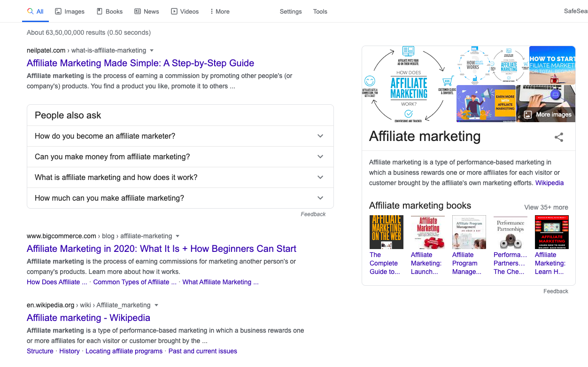Click "View 35+ more" books link
Viewport: 588px width, 367px height.
click(x=546, y=207)
